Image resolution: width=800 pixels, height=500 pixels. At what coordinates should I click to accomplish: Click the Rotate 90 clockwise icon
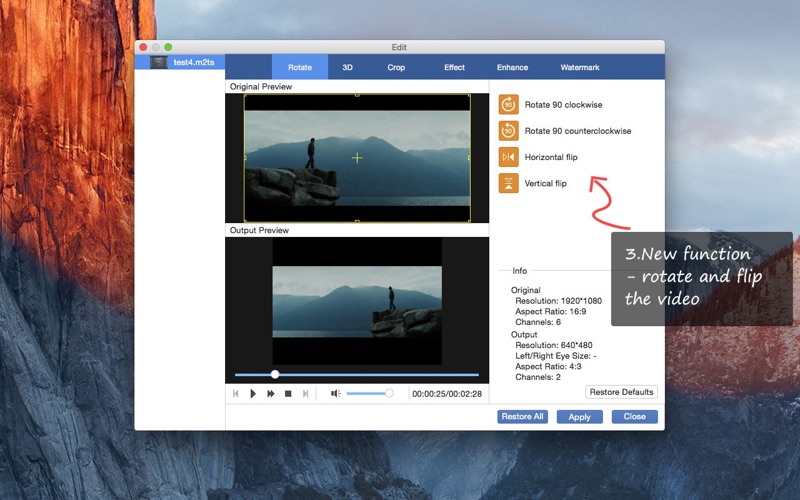tap(509, 105)
